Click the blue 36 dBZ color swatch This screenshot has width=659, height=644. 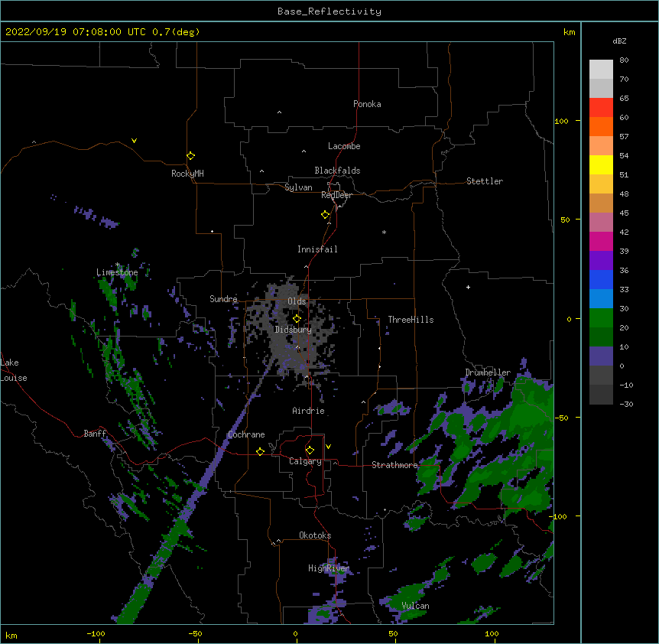[601, 279]
